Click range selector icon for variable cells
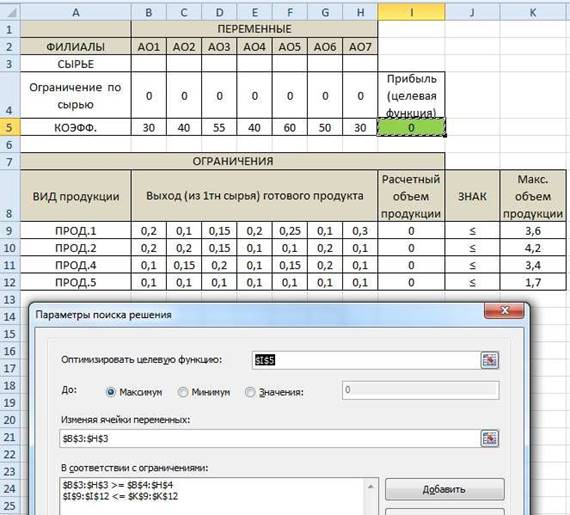 [x=490, y=438]
